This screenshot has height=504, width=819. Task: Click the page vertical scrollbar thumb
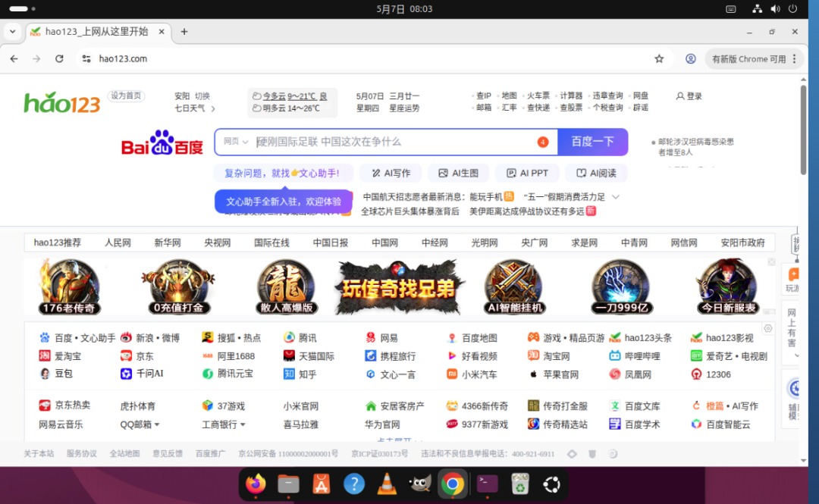(803, 130)
